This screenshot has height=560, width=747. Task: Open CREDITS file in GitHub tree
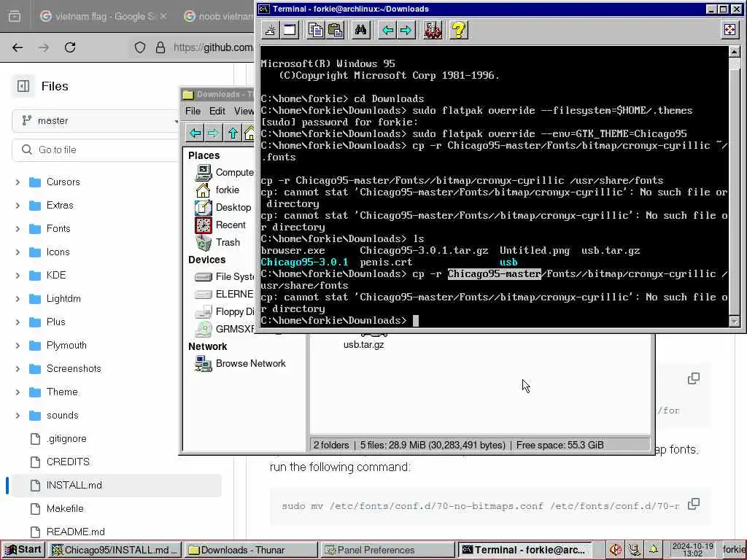coord(68,462)
